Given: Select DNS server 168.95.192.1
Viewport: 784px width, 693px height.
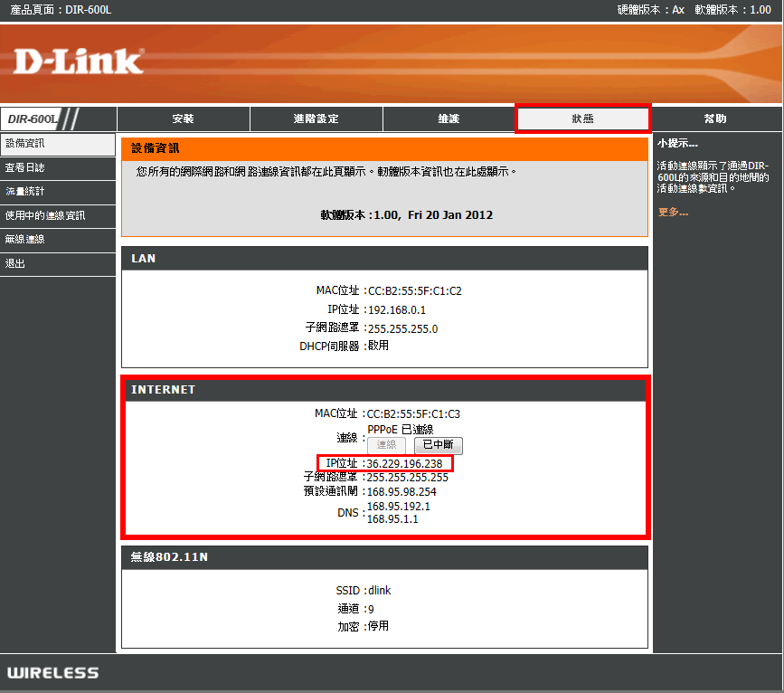Looking at the screenshot, I should pyautogui.click(x=399, y=507).
